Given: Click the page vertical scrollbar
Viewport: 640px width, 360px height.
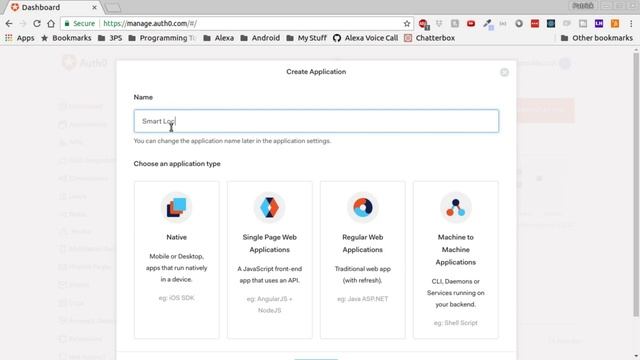Looking at the screenshot, I should pos(636,183).
